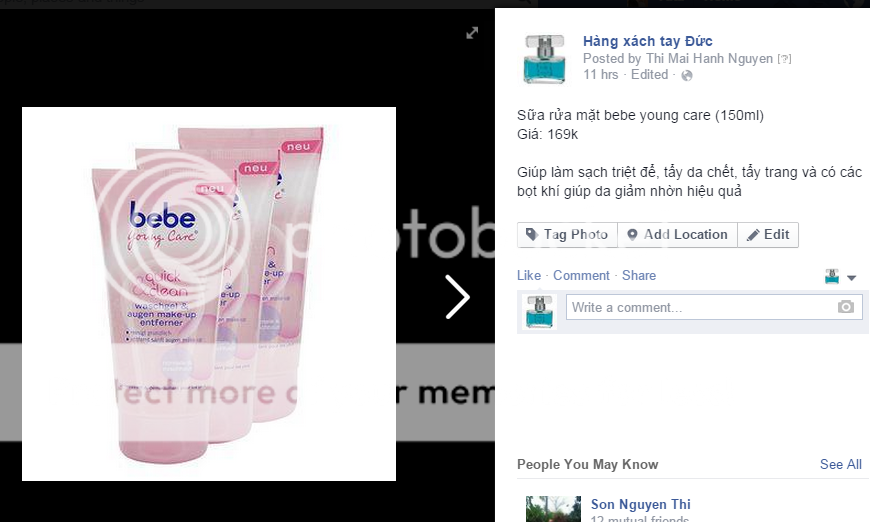Screen dimensions: 870x522
Task: Open Thi Mai Hanh Nguyen's profile link
Action: point(708,59)
